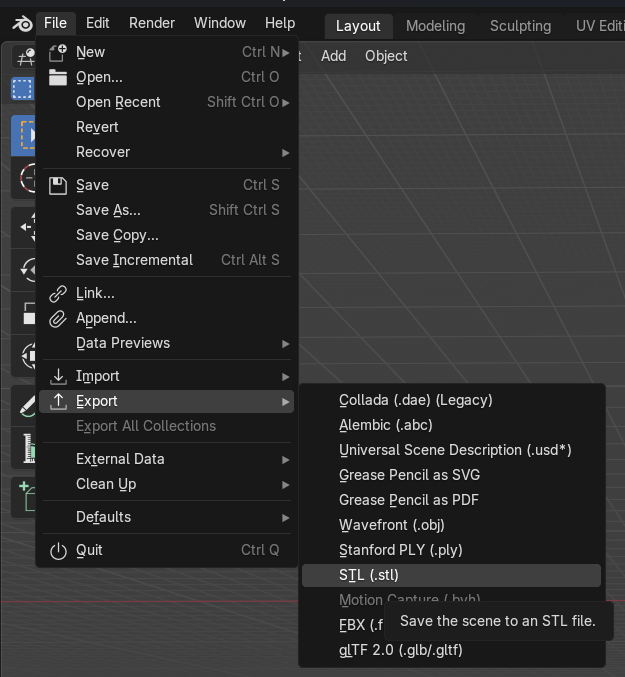Click the Link chain icon

[58, 294]
